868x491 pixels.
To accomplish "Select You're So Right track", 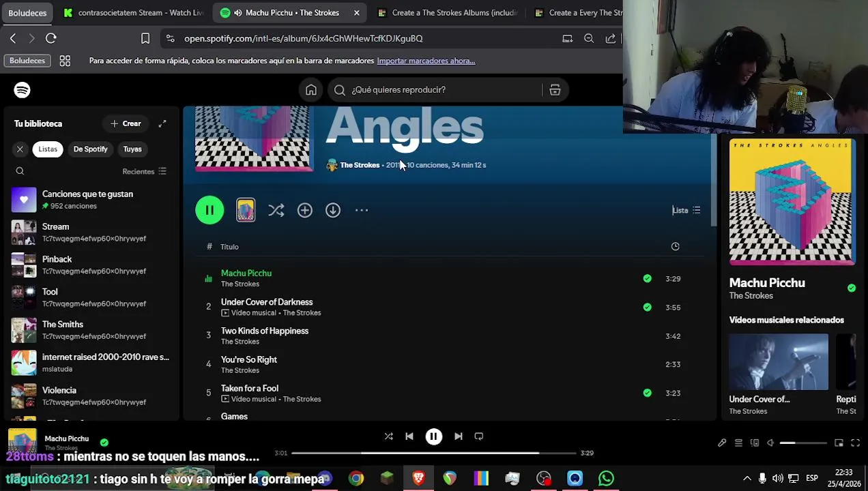I will point(450,364).
